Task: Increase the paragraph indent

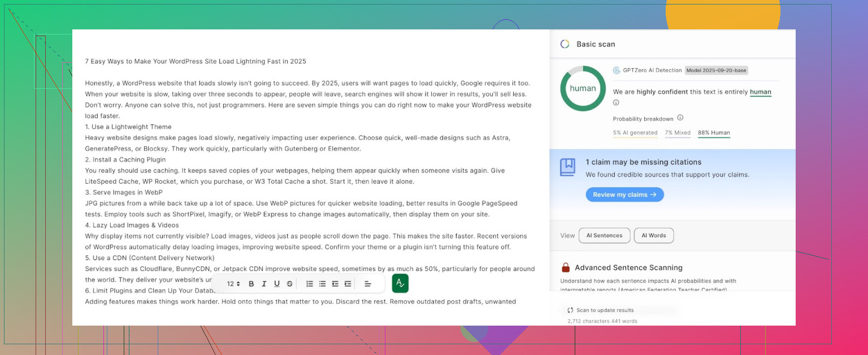Action: (348, 284)
